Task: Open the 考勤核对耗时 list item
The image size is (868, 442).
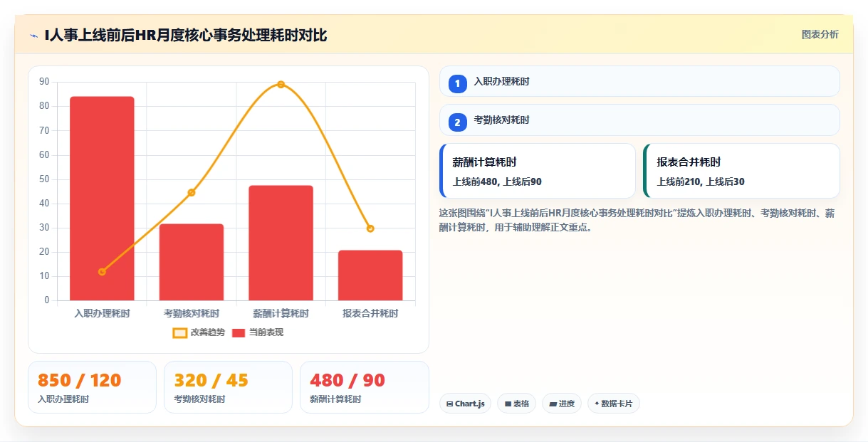Action: pos(639,120)
